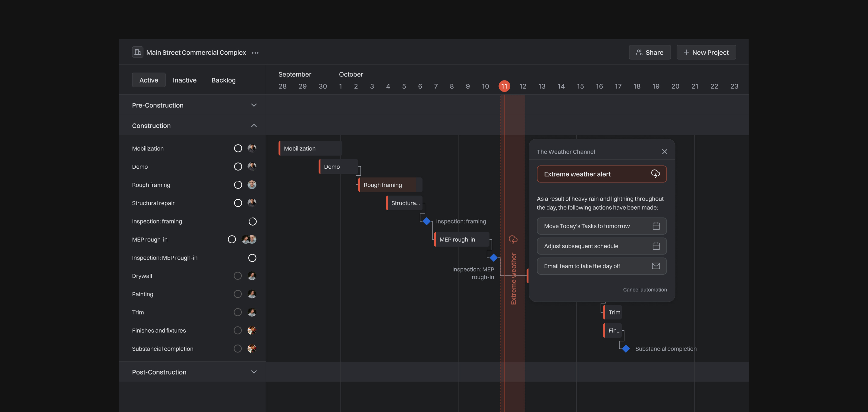The image size is (868, 412).
Task: Click Inspection: framing milestone diamond
Action: 426,221
